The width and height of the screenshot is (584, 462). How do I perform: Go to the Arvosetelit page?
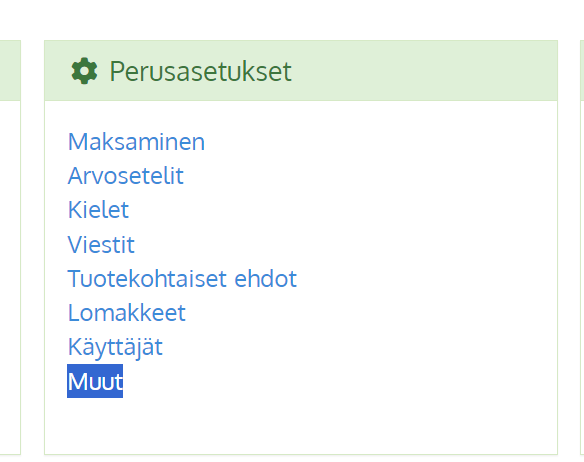pyautogui.click(x=126, y=176)
